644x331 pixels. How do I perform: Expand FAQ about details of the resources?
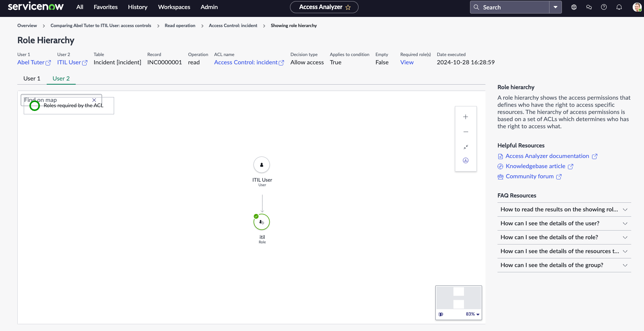[x=564, y=251]
